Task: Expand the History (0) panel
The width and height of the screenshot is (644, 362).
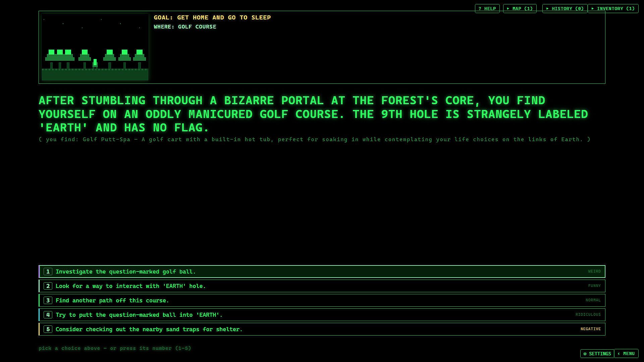Action: click(x=565, y=8)
